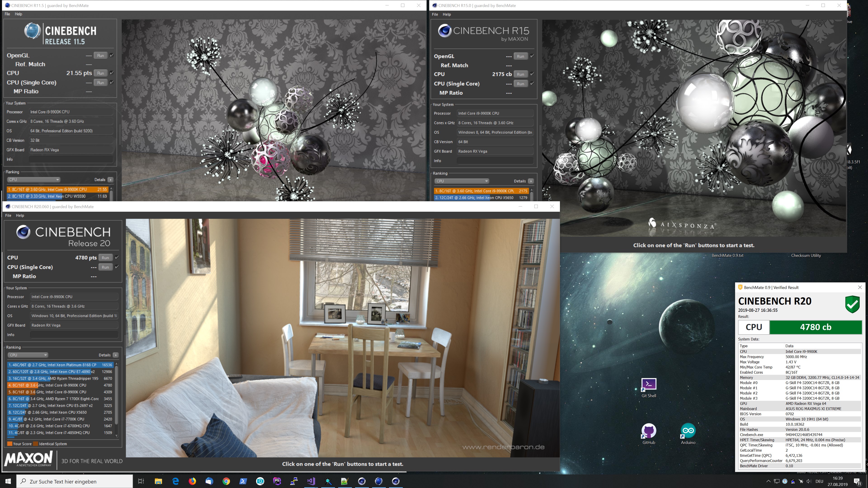Open the volume control in system tray
This screenshot has height=488, width=868.
coord(809,481)
